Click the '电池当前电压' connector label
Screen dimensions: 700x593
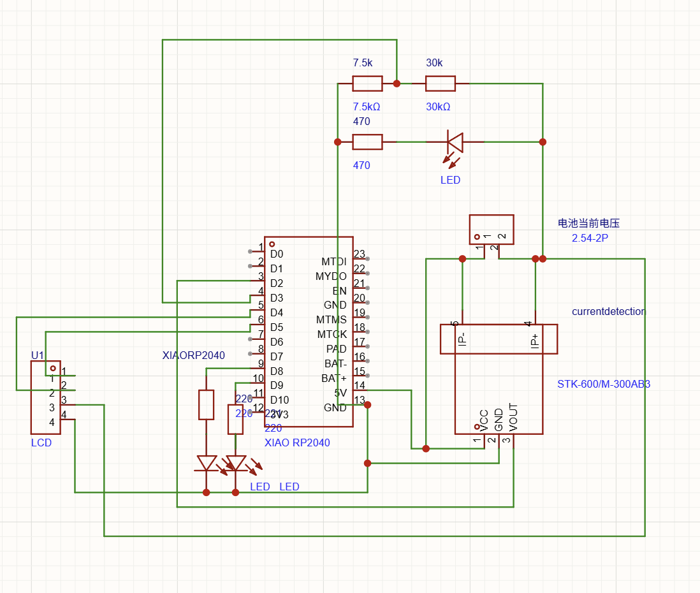588,223
